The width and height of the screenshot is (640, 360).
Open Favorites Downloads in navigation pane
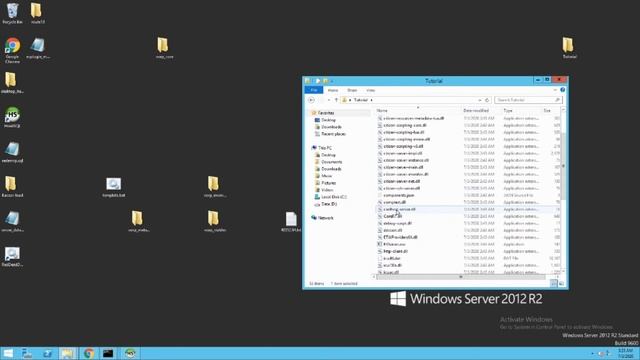(x=328, y=127)
